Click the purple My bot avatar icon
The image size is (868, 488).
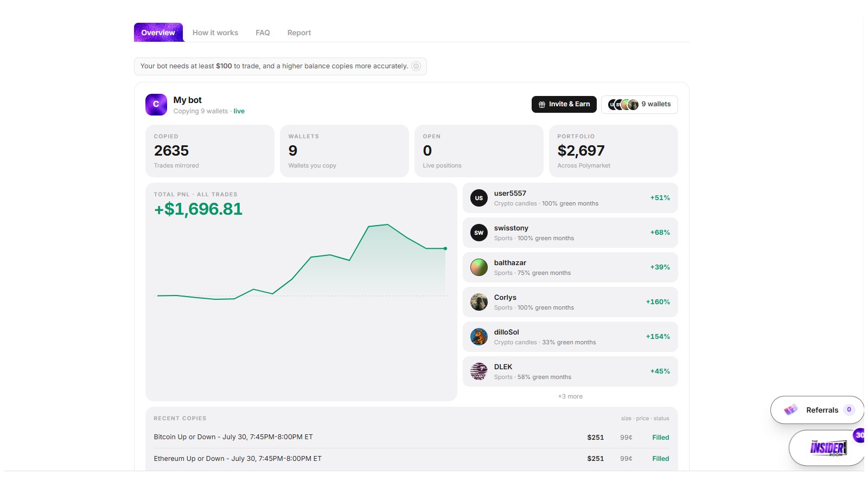(156, 105)
